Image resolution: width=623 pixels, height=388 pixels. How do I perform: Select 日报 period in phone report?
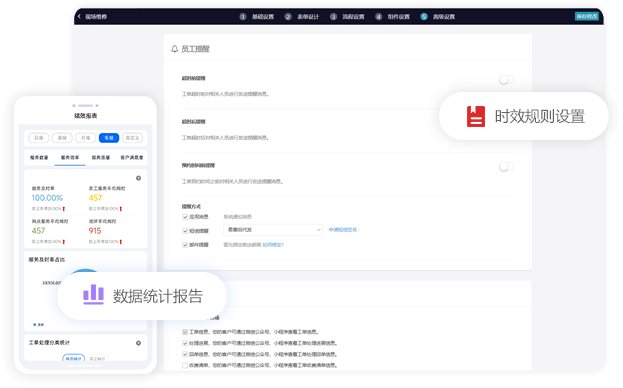pos(39,138)
